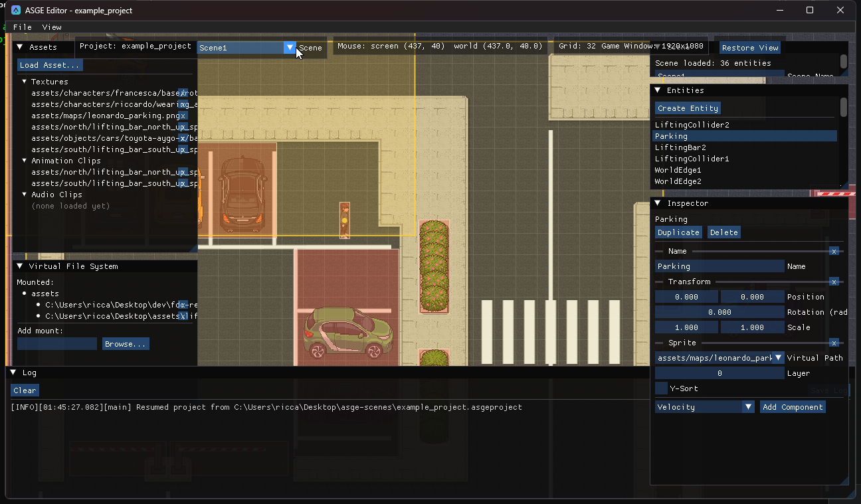Unmount the first C:\Users\ricca\Desktop\dev path via x

click(x=183, y=305)
